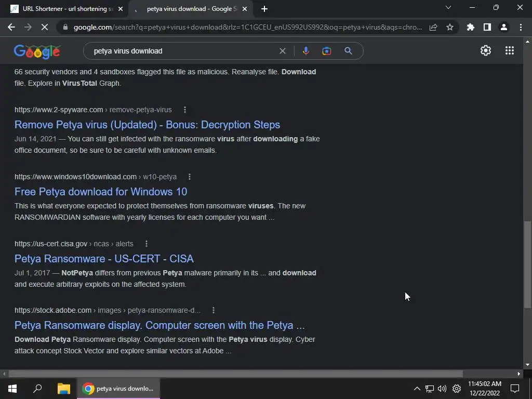The width and height of the screenshot is (532, 399).
Task: Open more options for windows10download result
Action: coord(190,177)
